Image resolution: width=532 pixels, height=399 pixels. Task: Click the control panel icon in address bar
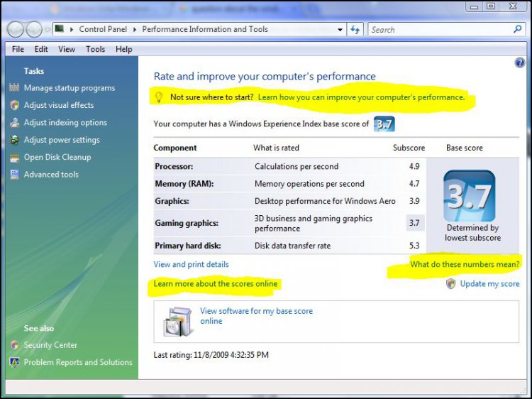[x=60, y=29]
